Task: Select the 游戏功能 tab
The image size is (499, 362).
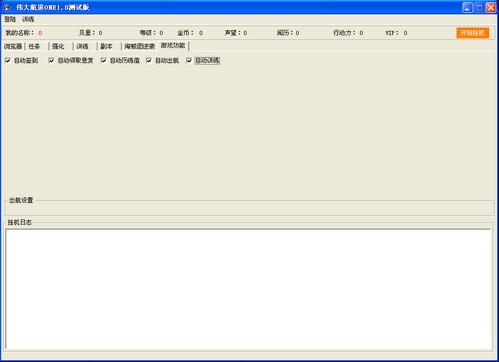Action: [173, 46]
